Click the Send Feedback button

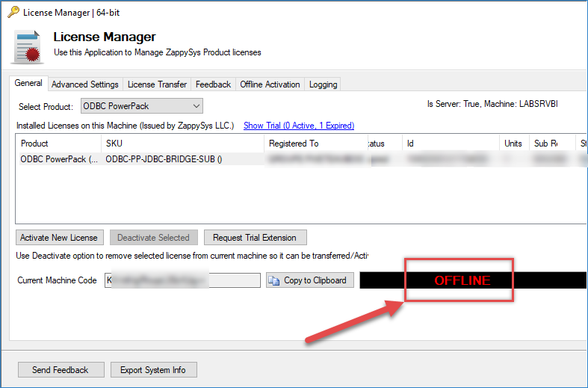click(x=61, y=369)
